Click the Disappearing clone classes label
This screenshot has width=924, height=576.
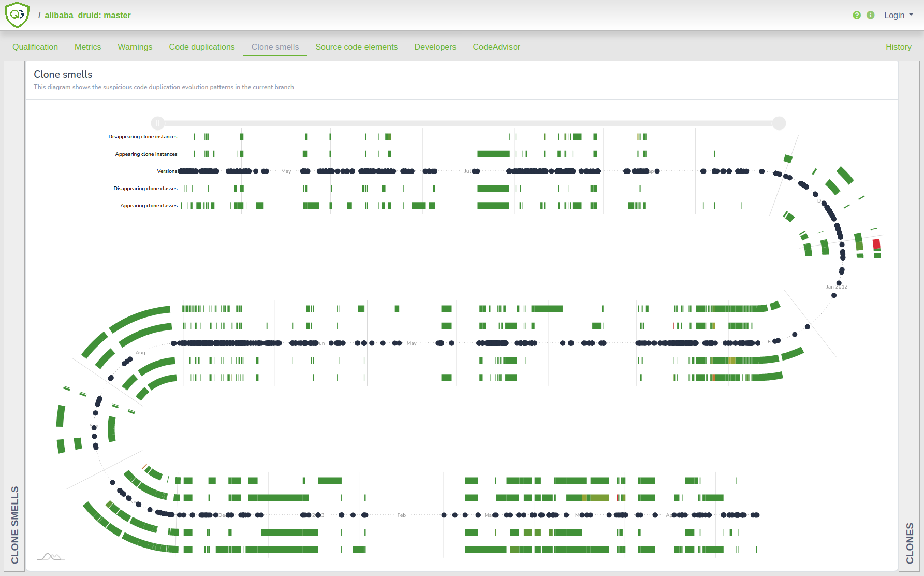(x=145, y=189)
